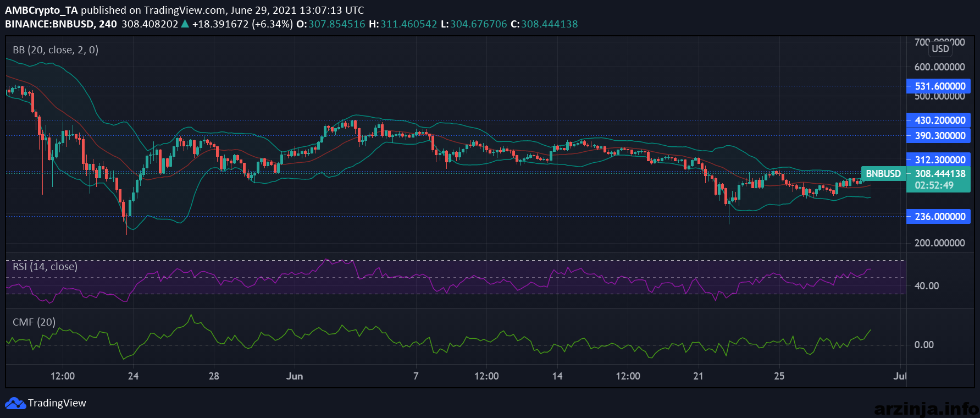Open the USD currency selector
The width and height of the screenshot is (980, 418).
click(940, 49)
